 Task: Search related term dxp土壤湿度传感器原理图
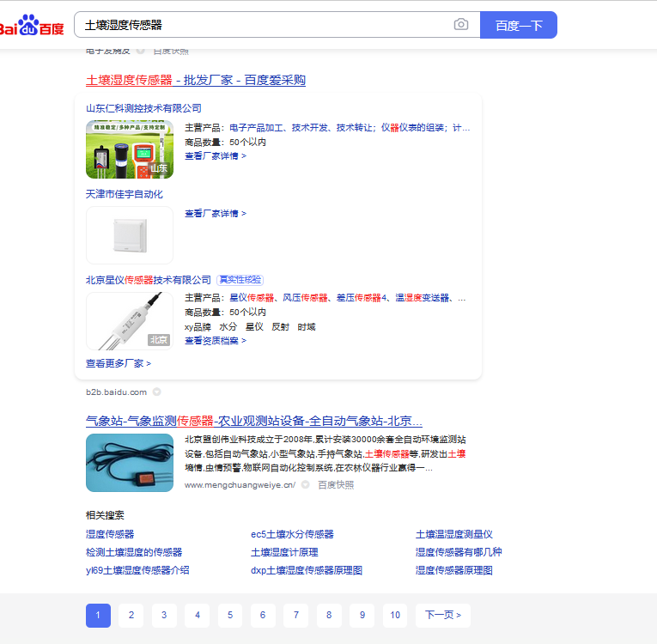click(x=307, y=570)
